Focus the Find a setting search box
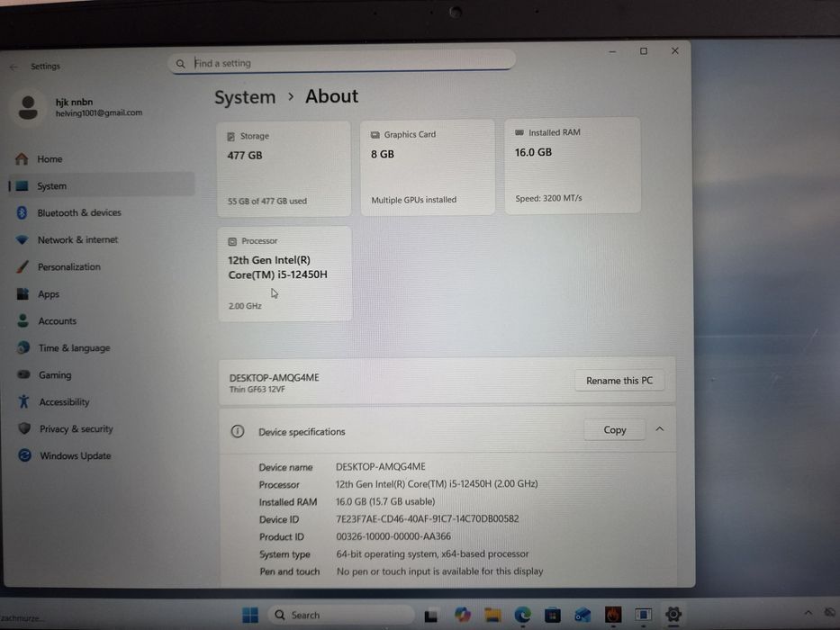The width and height of the screenshot is (840, 630). 342,63
